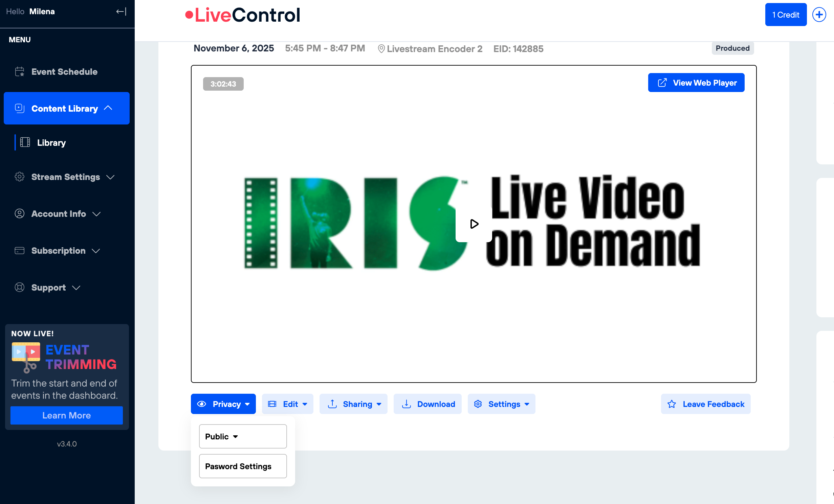Toggle the Privacy eye menu
Image resolution: width=834 pixels, height=504 pixels.
[x=223, y=404]
